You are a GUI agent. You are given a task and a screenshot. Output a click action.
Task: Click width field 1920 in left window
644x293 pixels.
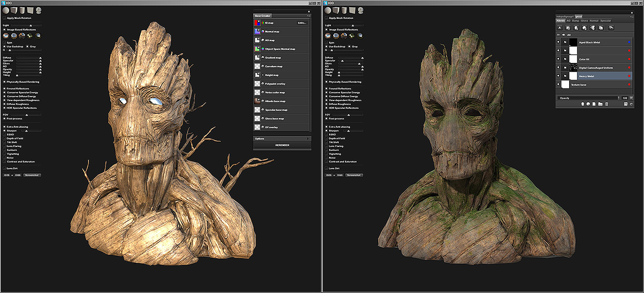tap(7, 175)
